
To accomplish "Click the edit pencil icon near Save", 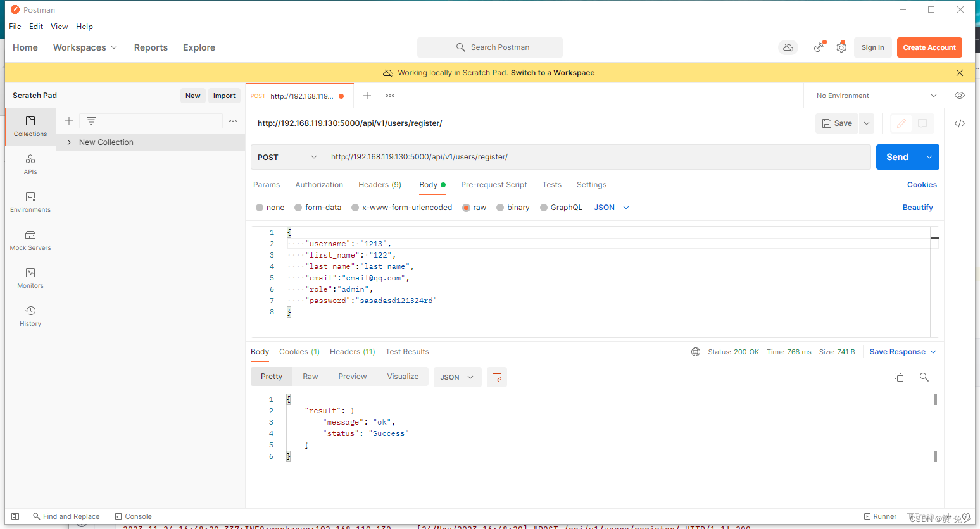I will click(901, 123).
